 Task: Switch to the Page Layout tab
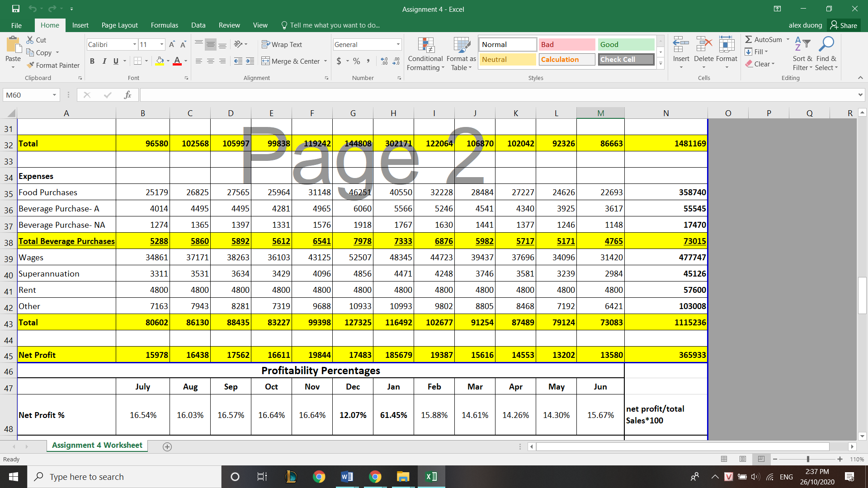[x=119, y=25]
